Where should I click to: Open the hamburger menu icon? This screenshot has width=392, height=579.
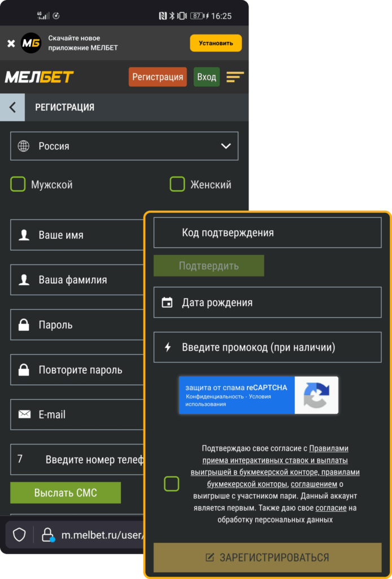[x=235, y=77]
